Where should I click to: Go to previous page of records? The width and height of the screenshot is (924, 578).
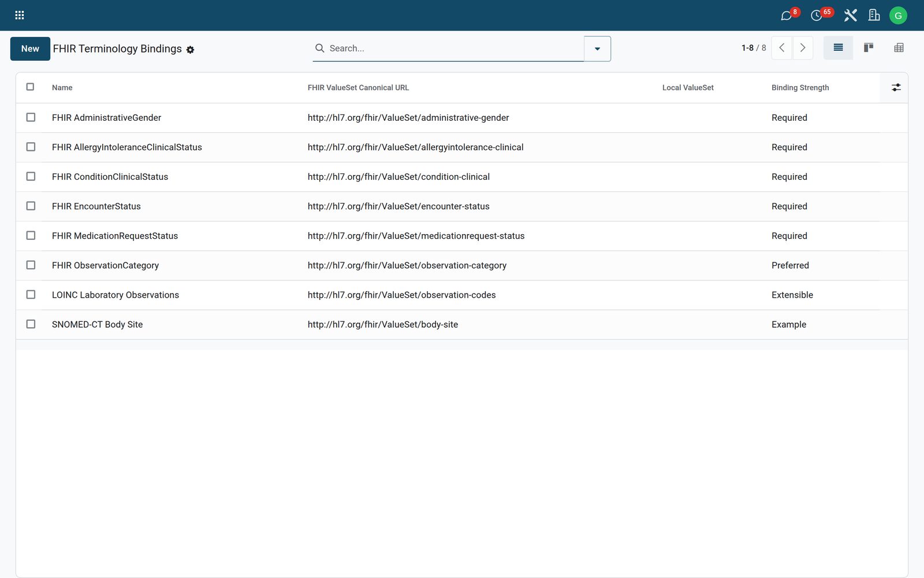(782, 48)
